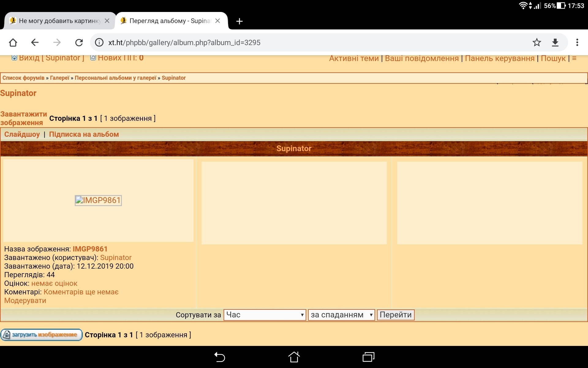Open a new tab with plus icon
This screenshot has height=368, width=588.
pyautogui.click(x=239, y=21)
